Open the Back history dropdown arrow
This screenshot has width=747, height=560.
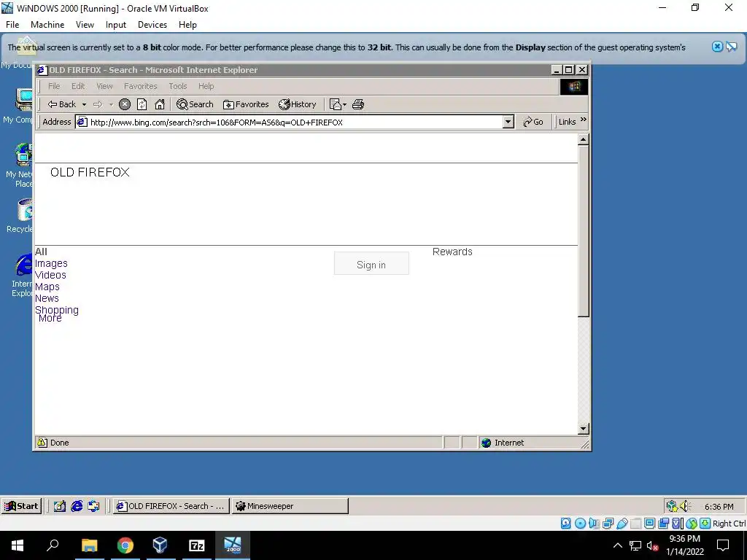point(84,104)
